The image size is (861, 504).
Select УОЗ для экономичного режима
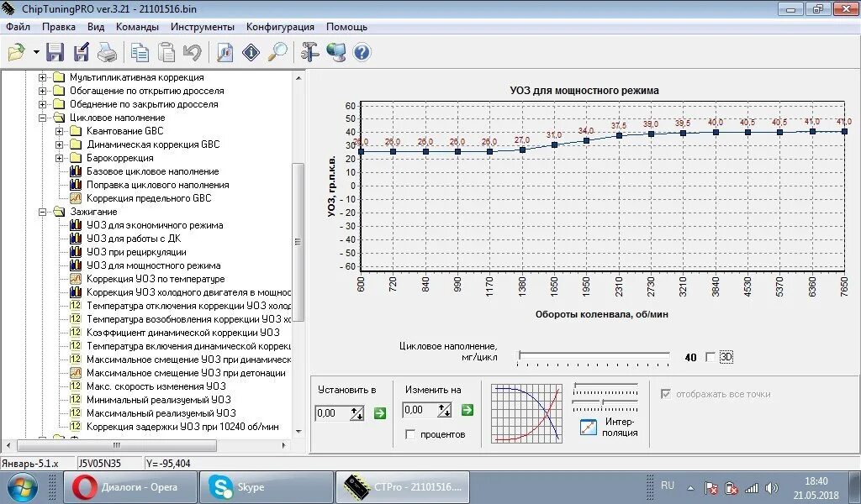point(155,225)
